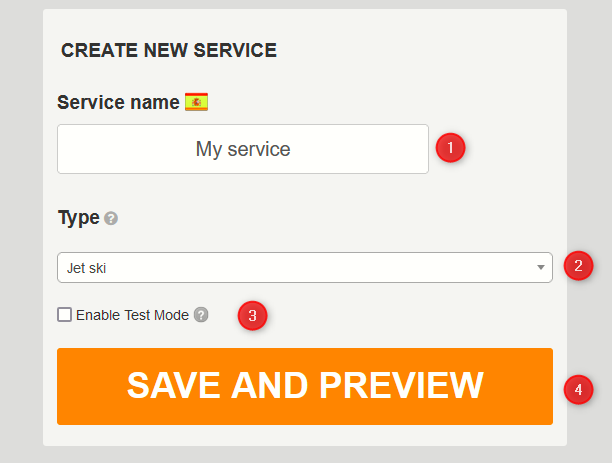Click red step marker number 2
Screen dimensions: 612x463
(578, 266)
